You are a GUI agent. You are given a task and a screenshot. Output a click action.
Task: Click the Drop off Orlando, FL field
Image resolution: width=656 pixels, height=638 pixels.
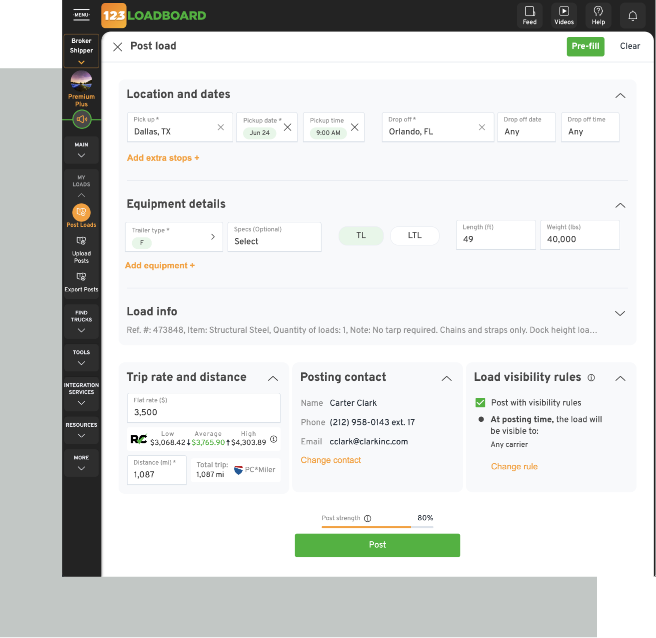pyautogui.click(x=438, y=127)
